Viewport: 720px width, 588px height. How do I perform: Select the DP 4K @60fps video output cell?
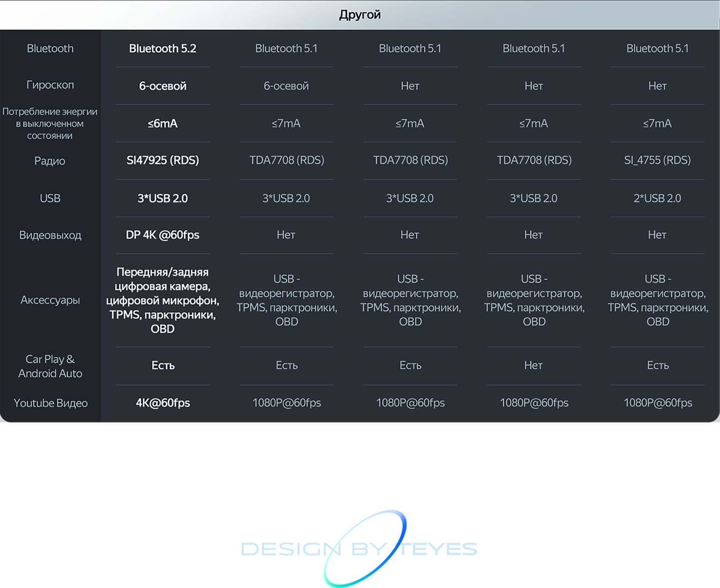pyautogui.click(x=162, y=235)
